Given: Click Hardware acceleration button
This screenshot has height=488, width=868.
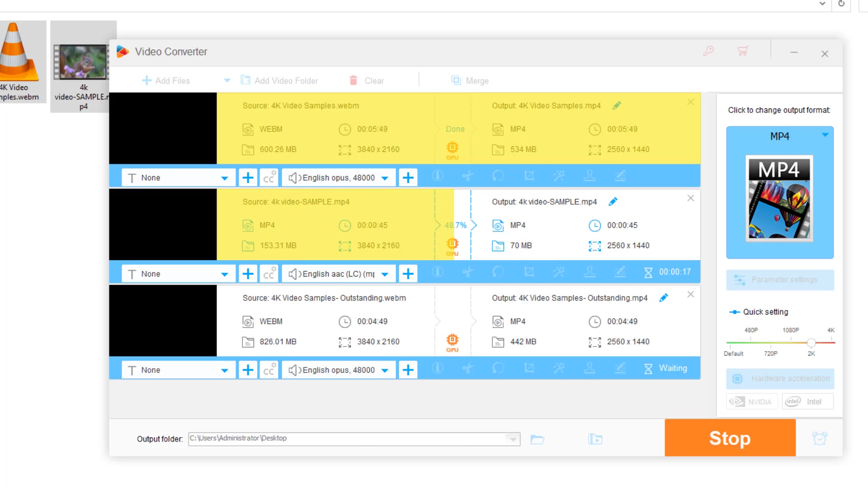Looking at the screenshot, I should click(x=780, y=379).
